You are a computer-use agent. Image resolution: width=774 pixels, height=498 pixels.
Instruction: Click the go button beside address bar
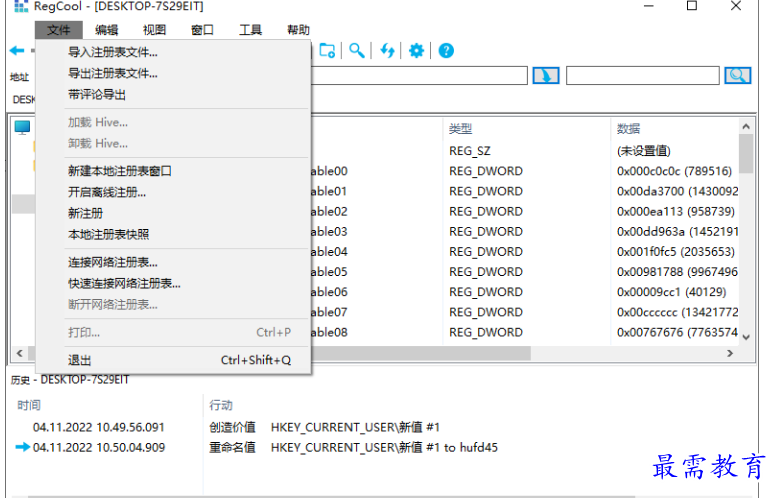pyautogui.click(x=545, y=75)
